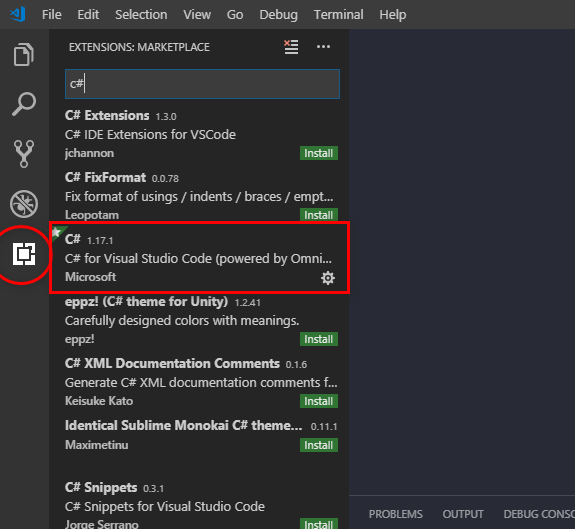
Task: Open the C# extension manage gear
Action: click(327, 278)
